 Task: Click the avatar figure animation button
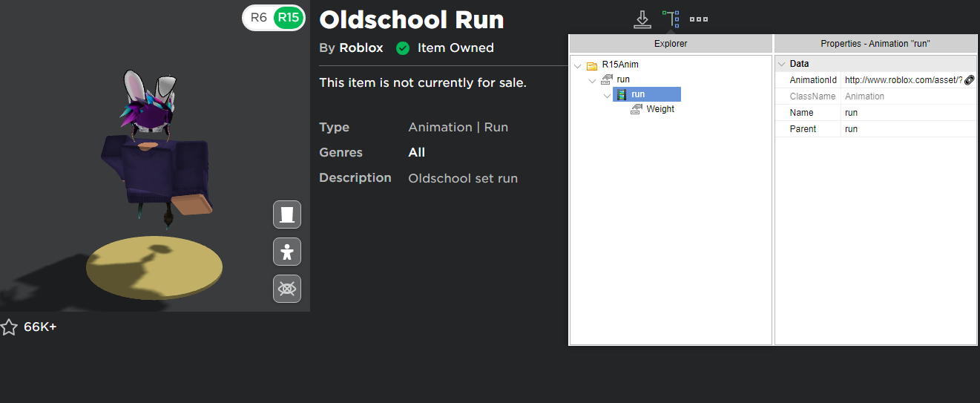[287, 252]
